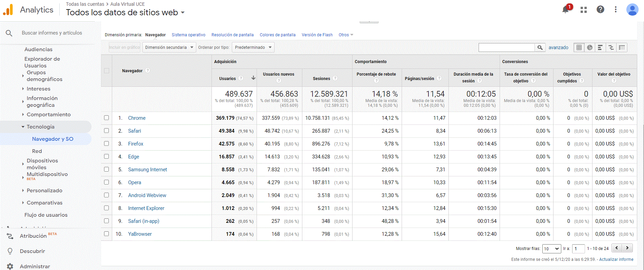Go to previous page of rows
Image resolution: width=644 pixels, height=270 pixels.
coord(617,248)
